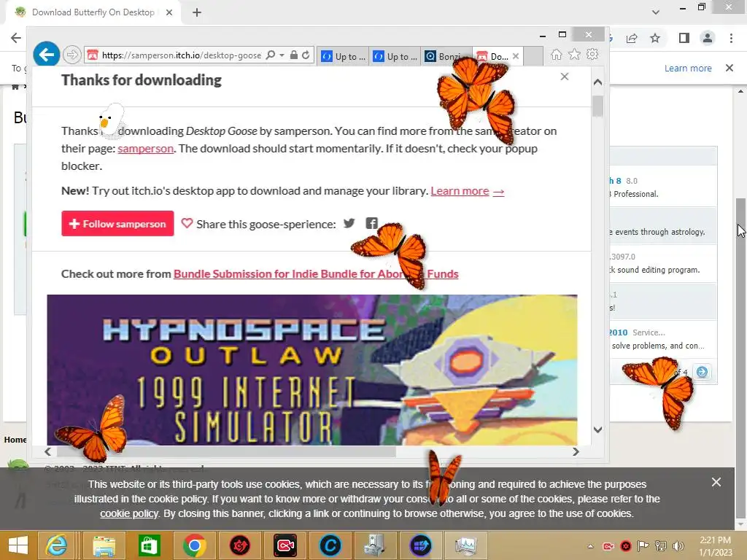Click the IE vertical scrollbar thumb

(x=598, y=106)
